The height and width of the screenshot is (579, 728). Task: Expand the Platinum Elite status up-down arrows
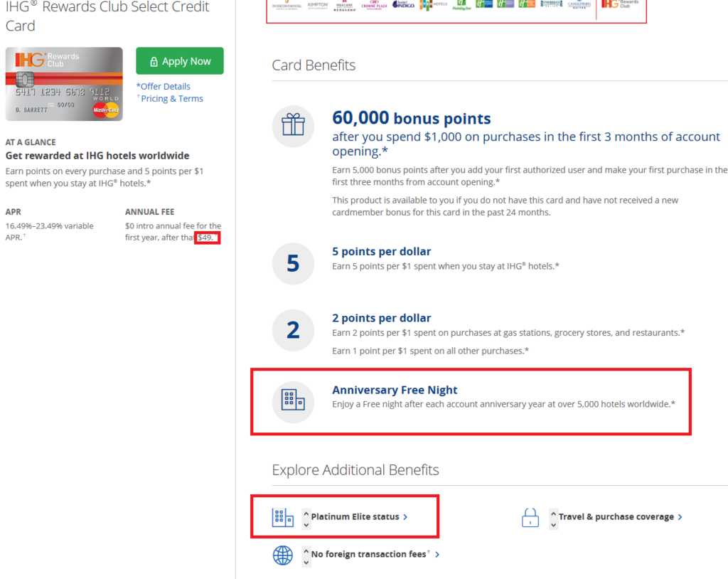[306, 519]
